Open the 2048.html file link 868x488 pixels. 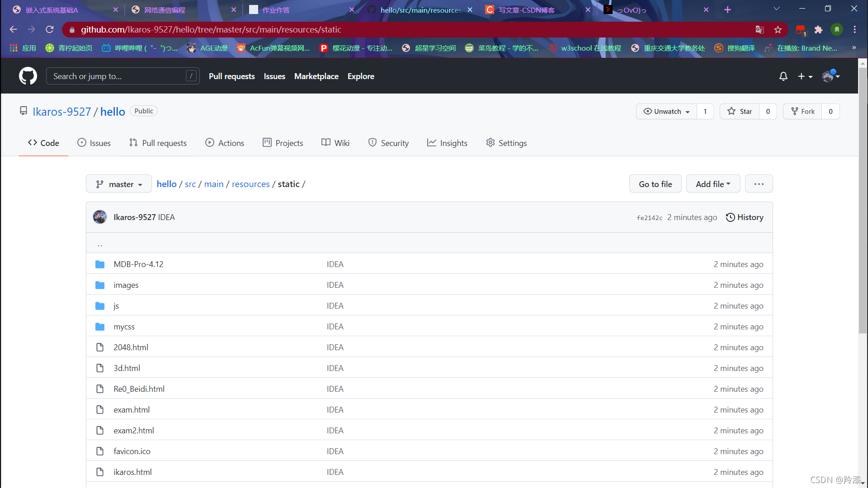pos(131,347)
